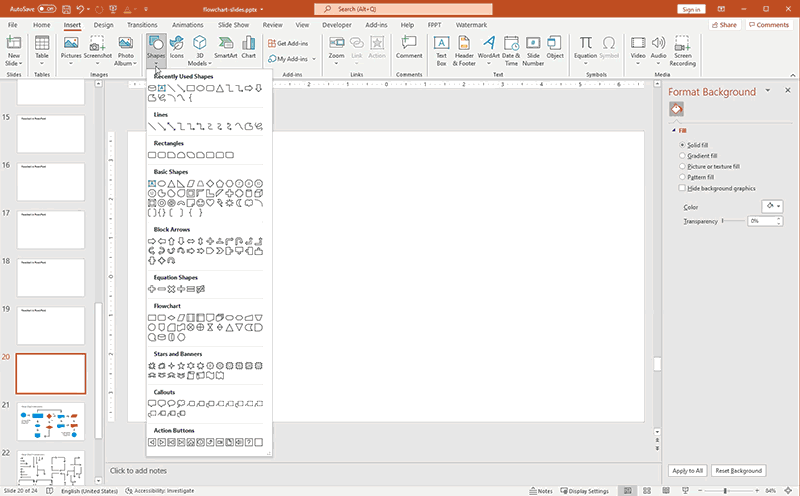
Task: Click the Share button
Action: click(x=724, y=24)
